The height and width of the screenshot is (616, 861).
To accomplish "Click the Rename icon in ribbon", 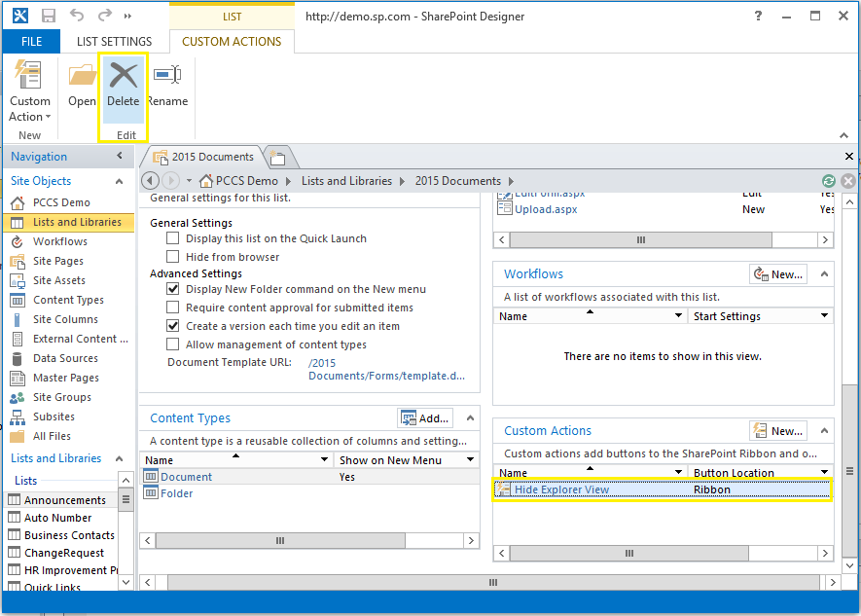I will pos(167,75).
